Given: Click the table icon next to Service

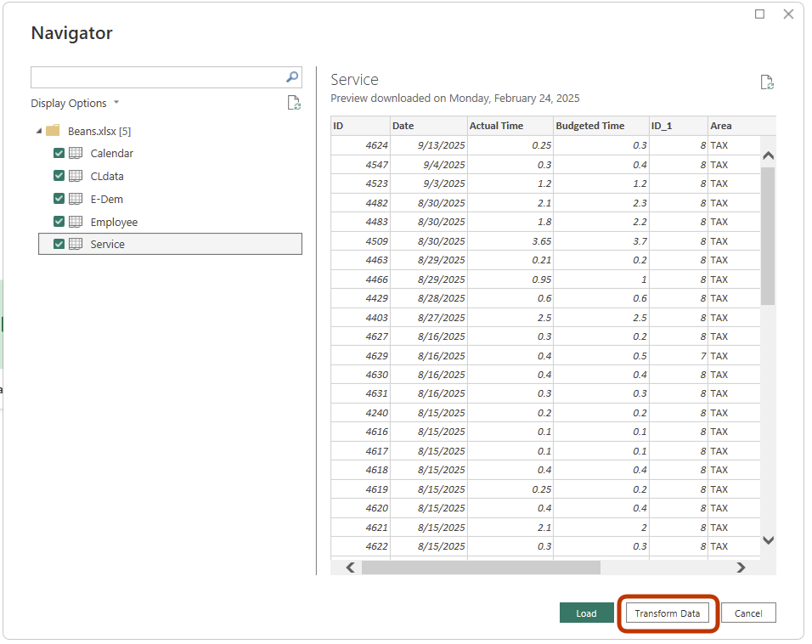Looking at the screenshot, I should point(76,244).
